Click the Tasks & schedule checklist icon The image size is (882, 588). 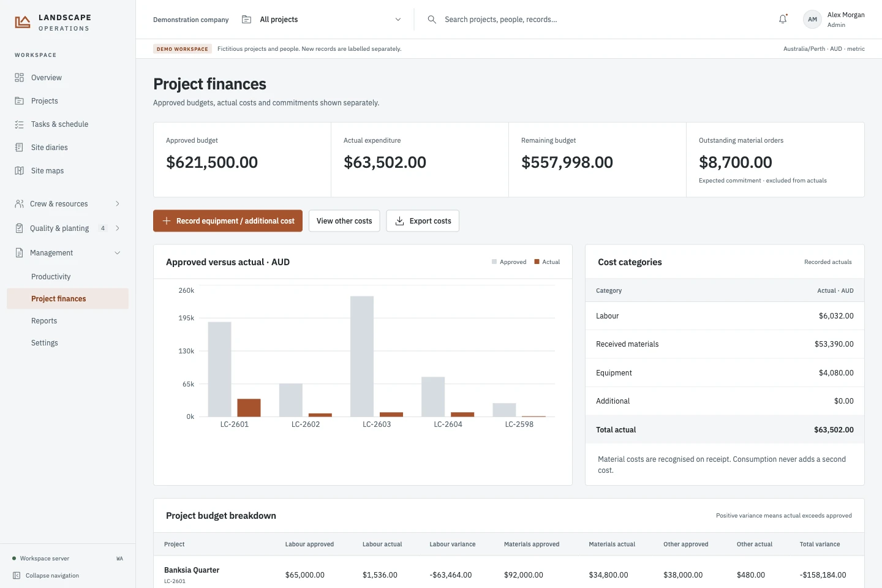[19, 124]
